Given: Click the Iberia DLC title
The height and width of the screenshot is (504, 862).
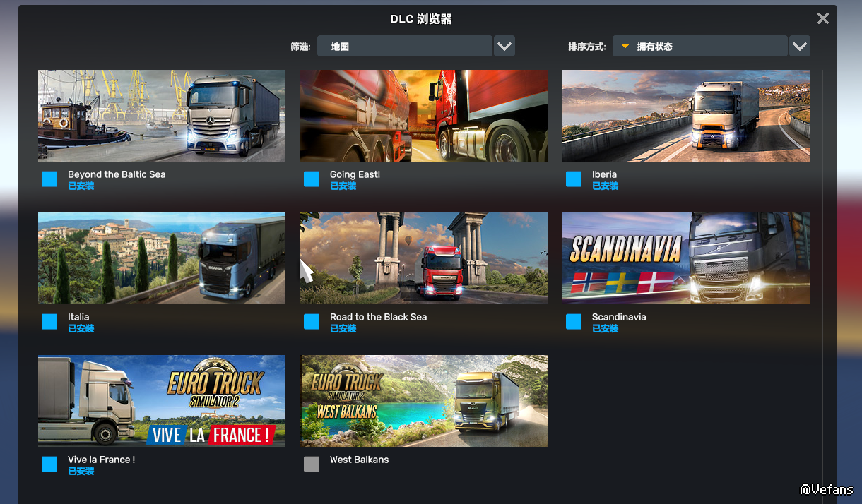Looking at the screenshot, I should (x=604, y=174).
